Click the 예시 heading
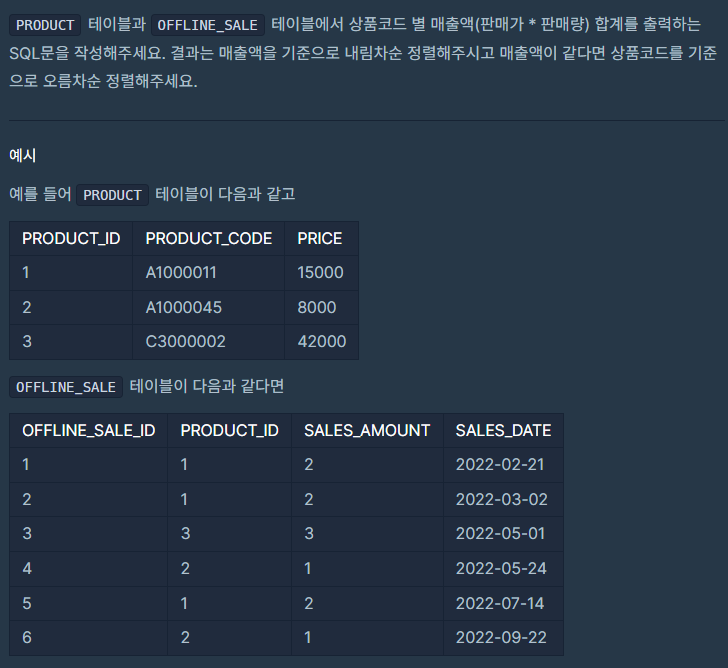Viewport: 728px width, 668px height. tap(22, 155)
